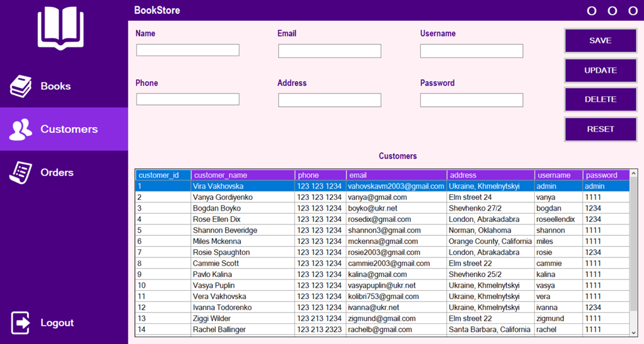
Task: Select the Ivanna Todorenko cell
Action: pyautogui.click(x=243, y=307)
